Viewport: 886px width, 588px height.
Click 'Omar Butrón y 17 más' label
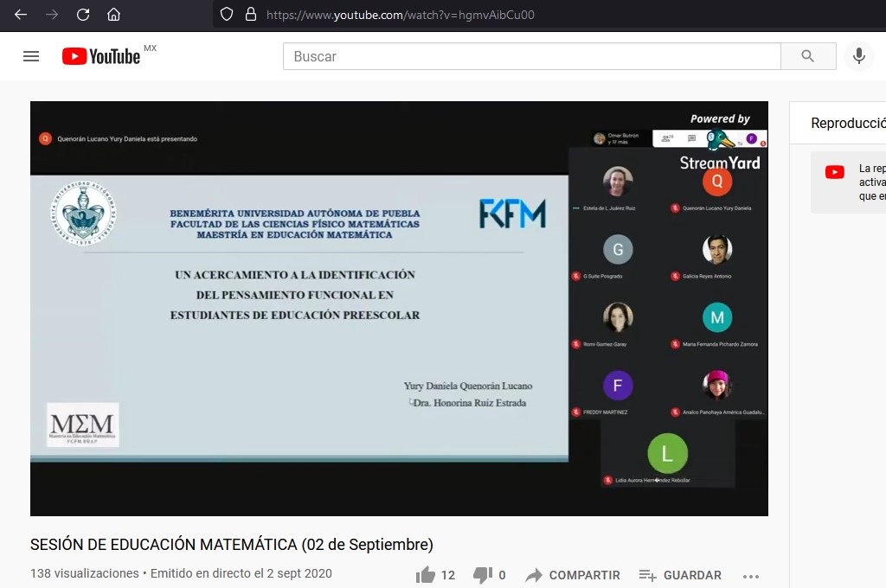click(623, 139)
